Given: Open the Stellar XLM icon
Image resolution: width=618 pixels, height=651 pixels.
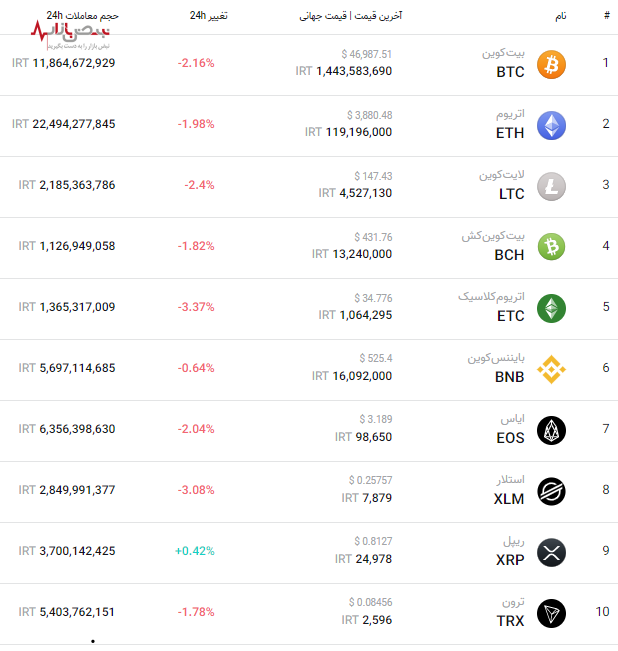Looking at the screenshot, I should tap(551, 490).
